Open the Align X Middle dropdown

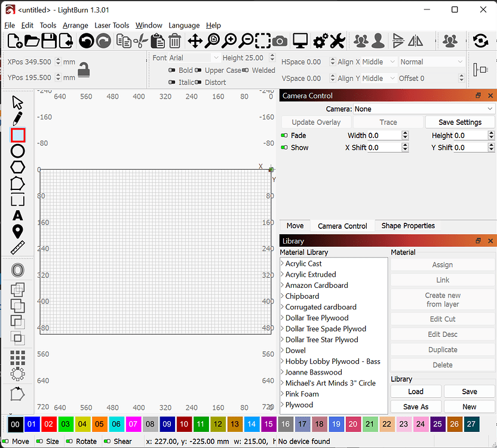(379, 62)
